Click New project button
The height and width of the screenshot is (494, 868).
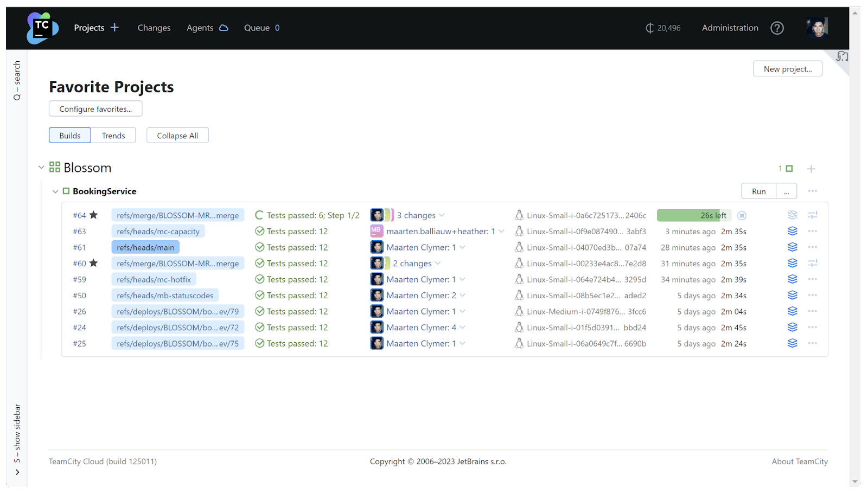pos(788,69)
